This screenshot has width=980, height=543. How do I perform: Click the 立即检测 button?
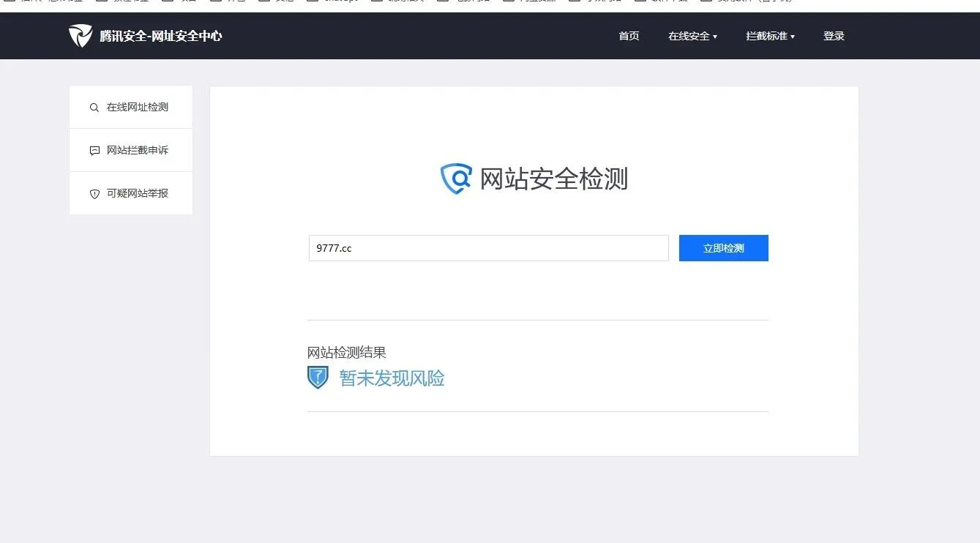click(724, 248)
